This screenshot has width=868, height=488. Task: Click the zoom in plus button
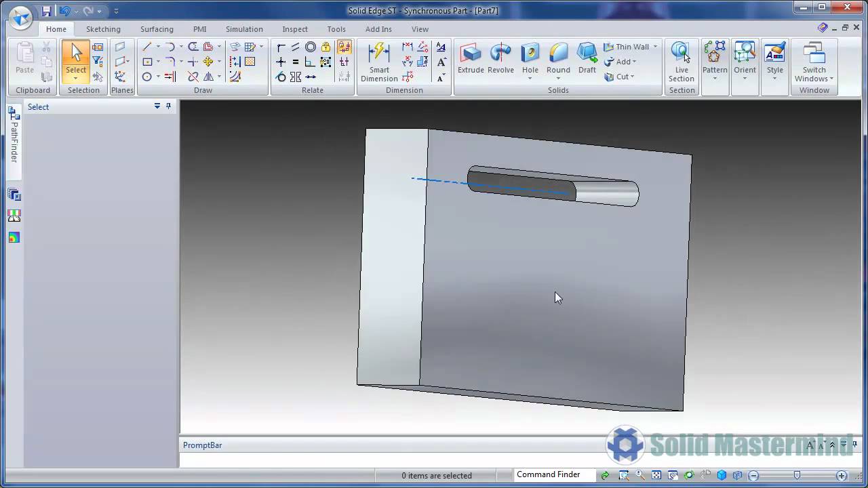(x=842, y=476)
